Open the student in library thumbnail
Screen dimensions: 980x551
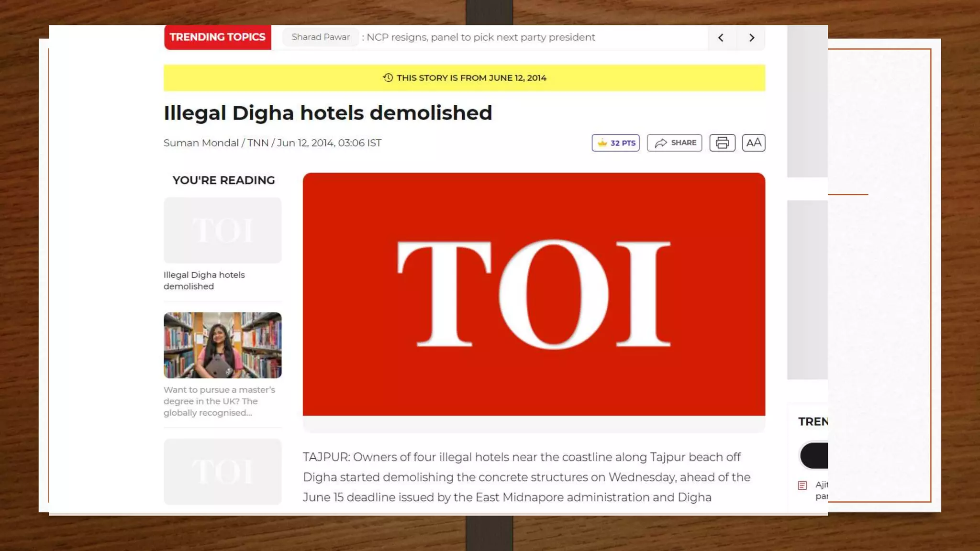pos(223,345)
